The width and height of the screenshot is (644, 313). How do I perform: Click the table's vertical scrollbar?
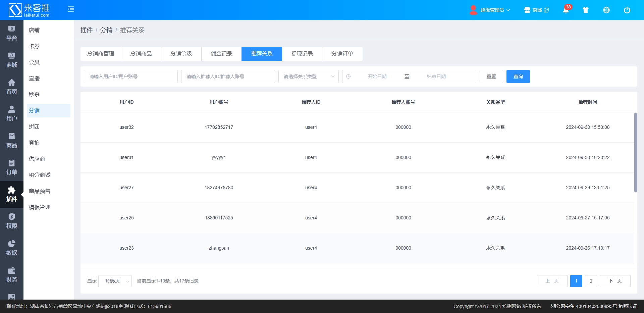635,153
